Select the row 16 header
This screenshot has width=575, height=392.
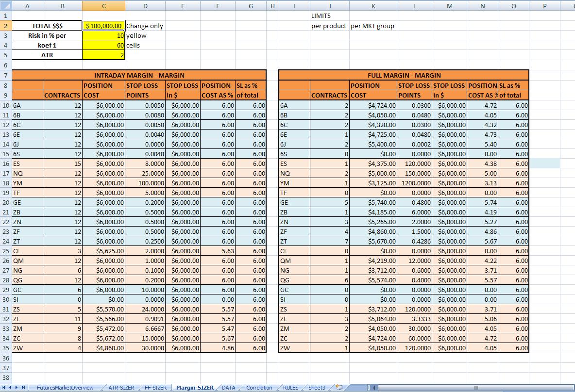point(6,163)
